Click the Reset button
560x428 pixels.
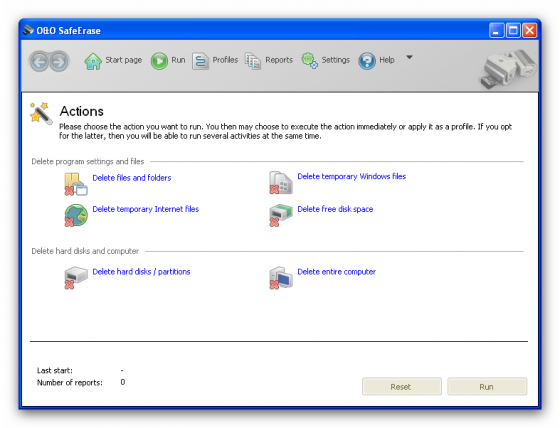click(402, 387)
